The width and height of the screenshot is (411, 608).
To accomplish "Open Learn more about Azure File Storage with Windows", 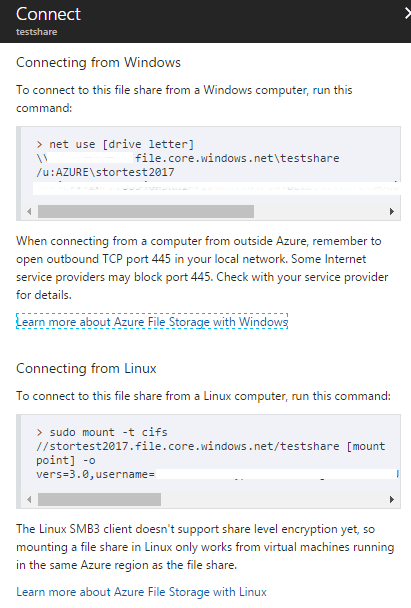I will tap(152, 321).
